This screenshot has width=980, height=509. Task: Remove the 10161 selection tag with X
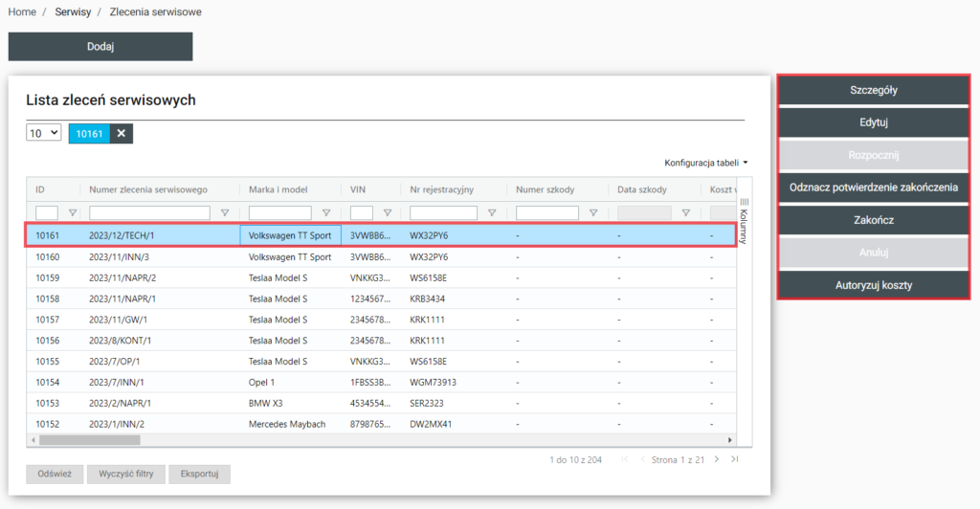click(122, 134)
